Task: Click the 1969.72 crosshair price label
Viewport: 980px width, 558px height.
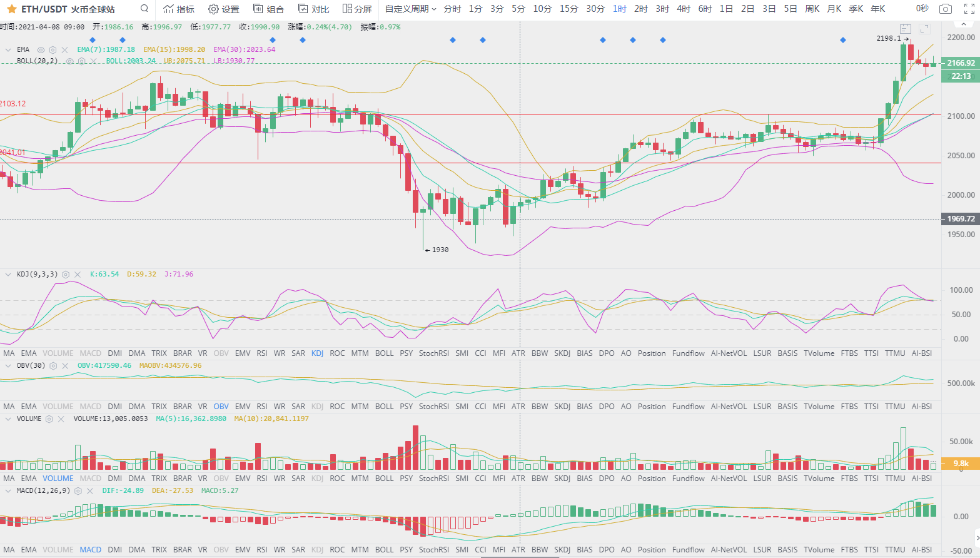Action: pos(961,219)
